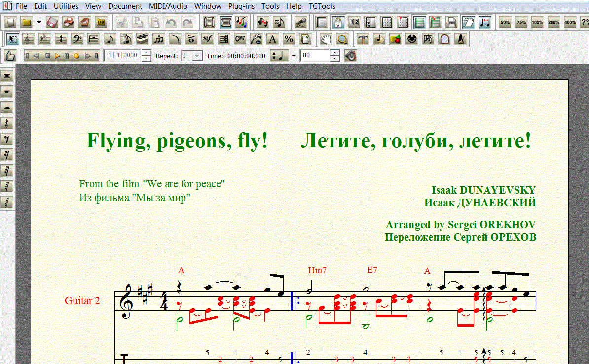Click the Pause button in playback controls
589x364 pixels.
67,56
